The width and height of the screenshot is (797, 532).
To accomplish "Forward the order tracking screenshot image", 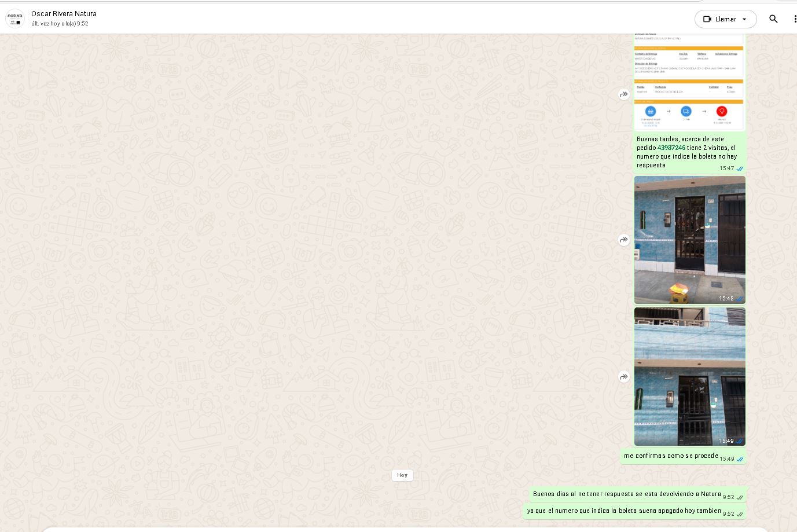I will coord(623,94).
